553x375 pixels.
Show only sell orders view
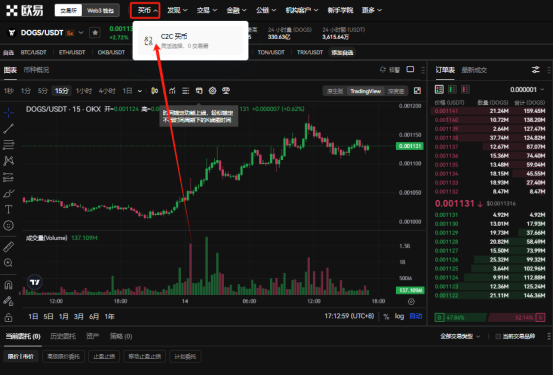[x=466, y=90]
